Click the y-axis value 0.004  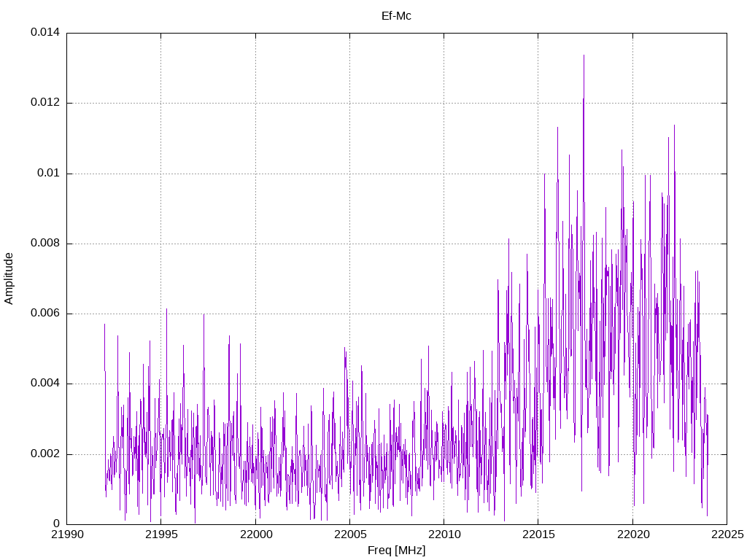[x=45, y=384]
